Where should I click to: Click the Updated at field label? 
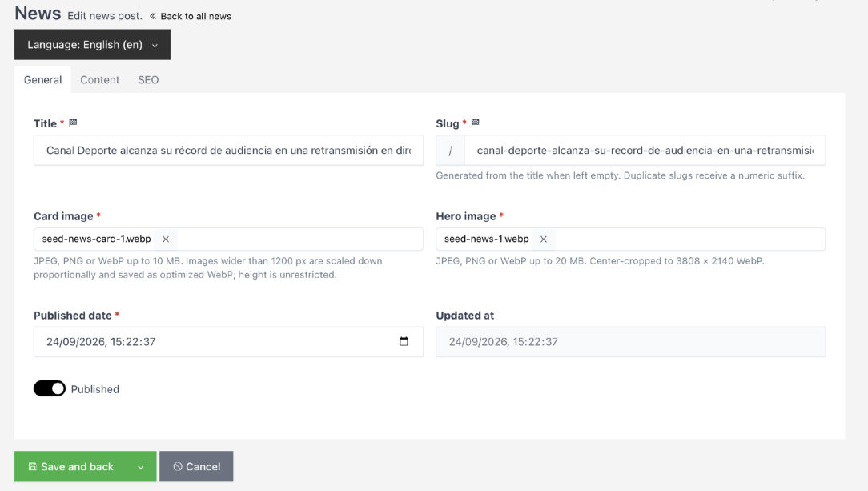(465, 316)
